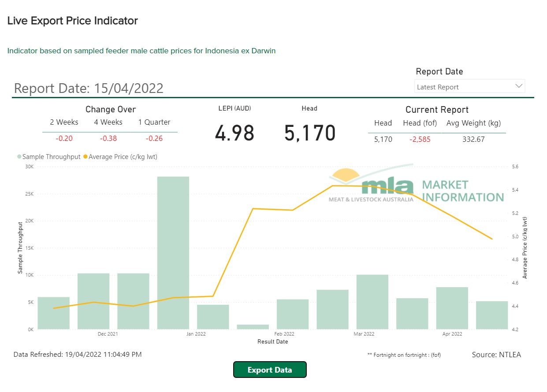The image size is (547, 392).
Task: Click the last bar on the right of chart
Action: [492, 315]
